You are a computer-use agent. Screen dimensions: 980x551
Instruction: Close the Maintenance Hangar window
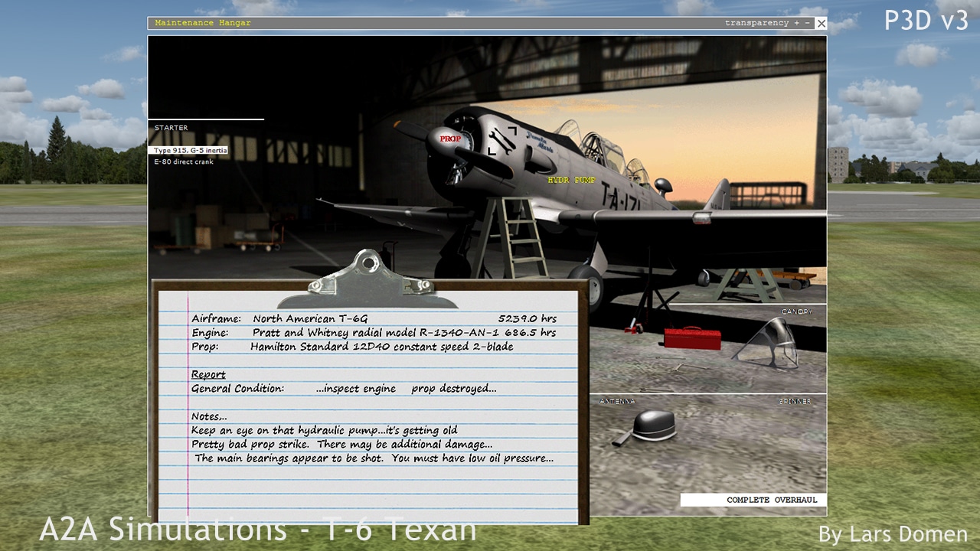(x=821, y=24)
